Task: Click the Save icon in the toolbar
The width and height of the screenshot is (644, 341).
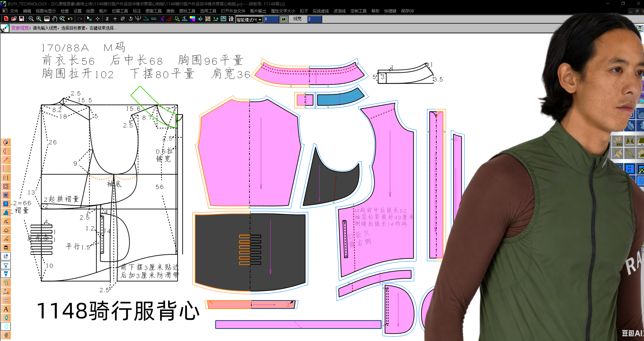Action: click(22, 19)
